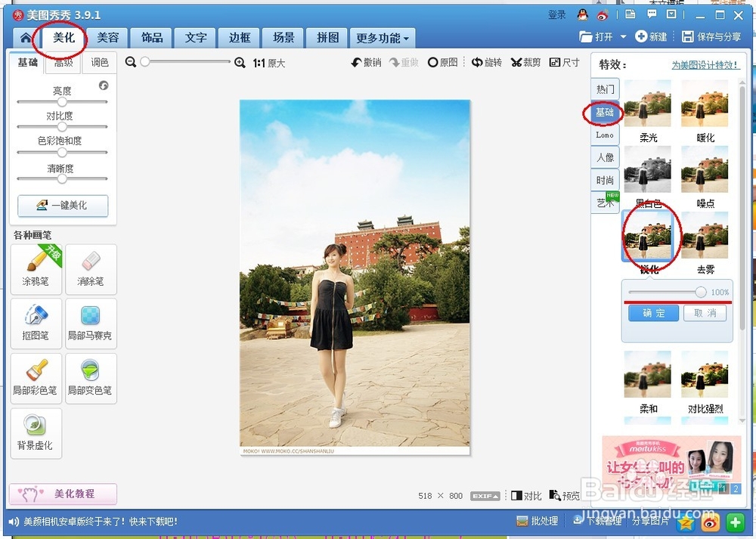Screen dimensions: 756x539
Task: Click the 对比度 contrast slider handle
Action: [x=62, y=127]
